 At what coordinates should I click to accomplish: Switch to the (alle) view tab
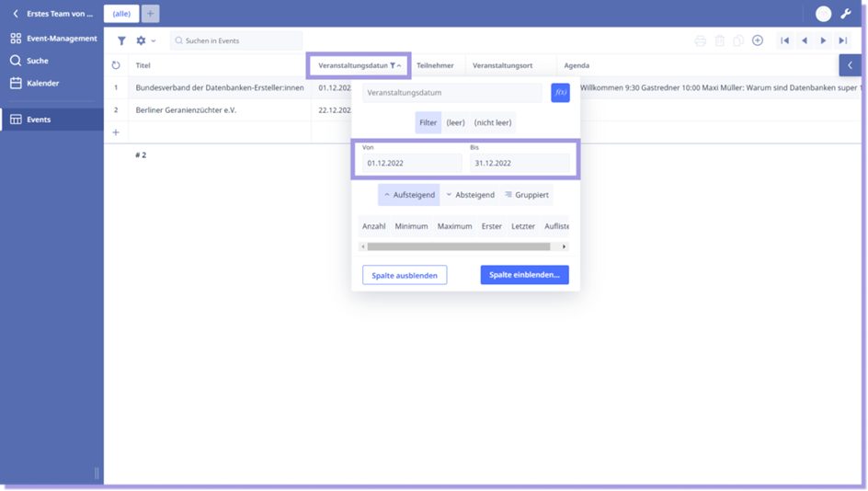click(x=121, y=14)
